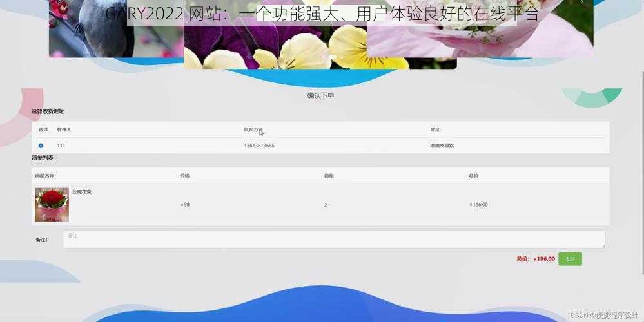The width and height of the screenshot is (644, 322).
Task: Click the 价格 column header
Action: [185, 176]
